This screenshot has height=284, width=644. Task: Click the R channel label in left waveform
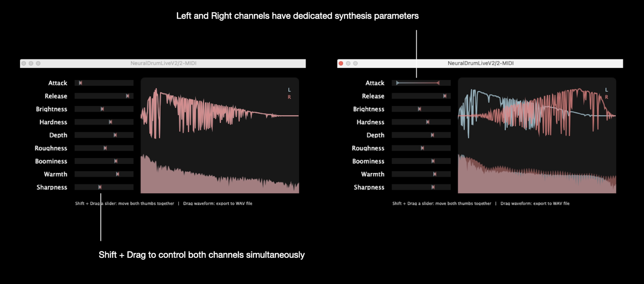[289, 97]
